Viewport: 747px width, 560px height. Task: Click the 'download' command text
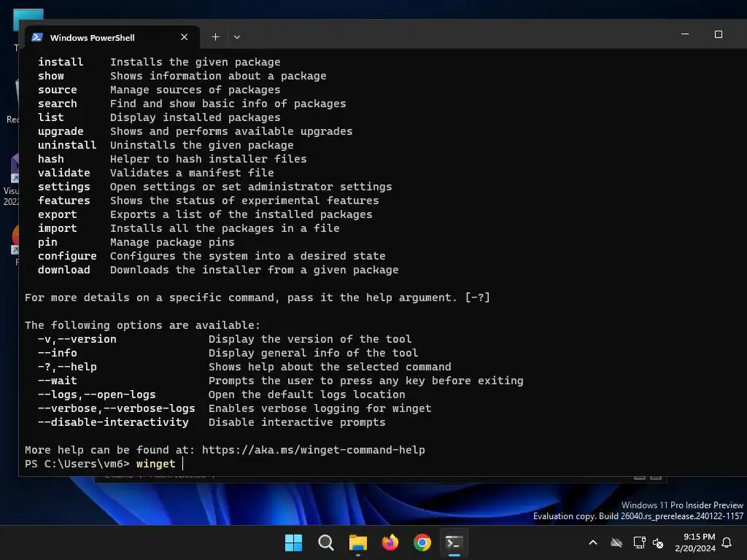64,270
